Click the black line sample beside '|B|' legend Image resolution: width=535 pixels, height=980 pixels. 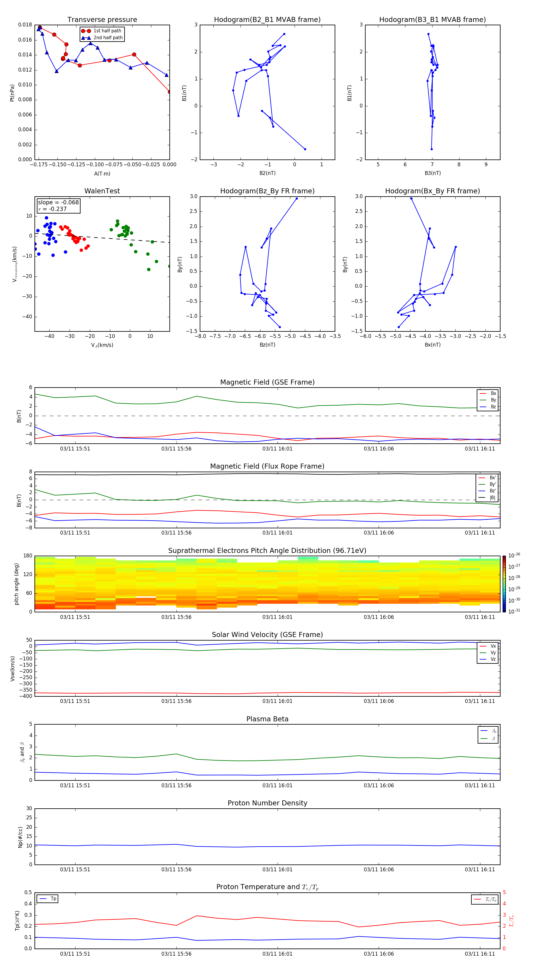[482, 498]
